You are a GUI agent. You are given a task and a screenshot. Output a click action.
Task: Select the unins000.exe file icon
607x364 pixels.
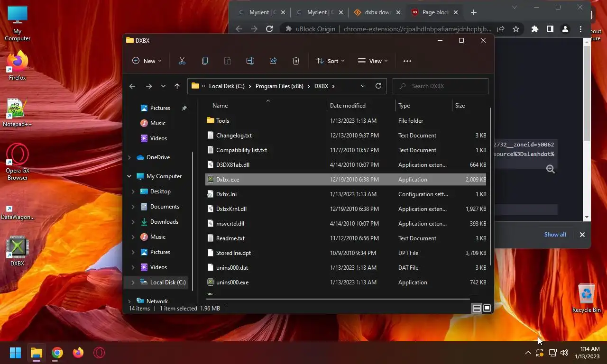tap(211, 282)
